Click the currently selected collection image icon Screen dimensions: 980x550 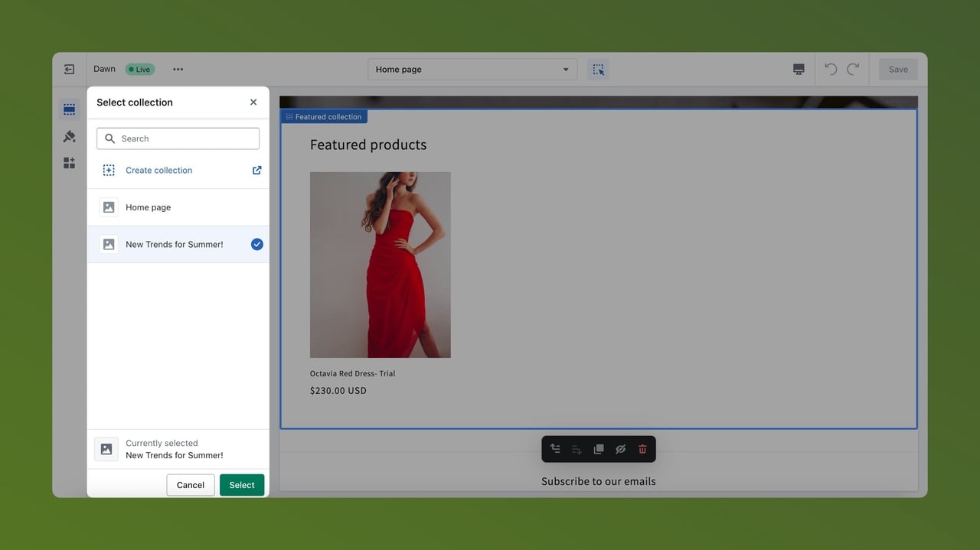(106, 449)
